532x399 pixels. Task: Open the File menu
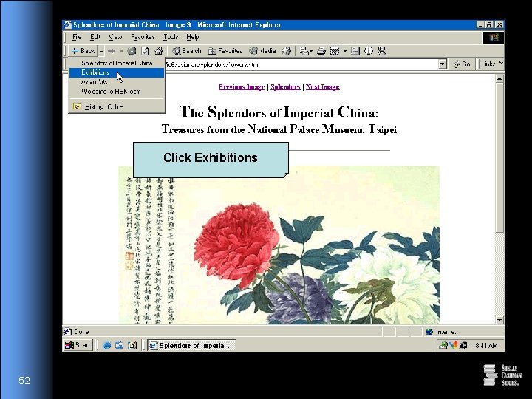[x=77, y=37]
